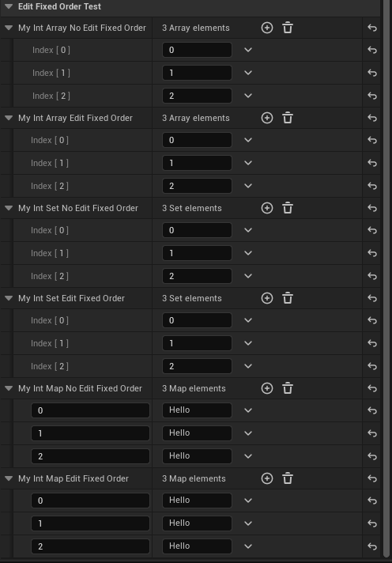Edit Index [0] value in My Int Set No Edit Fixed Order

click(x=197, y=230)
